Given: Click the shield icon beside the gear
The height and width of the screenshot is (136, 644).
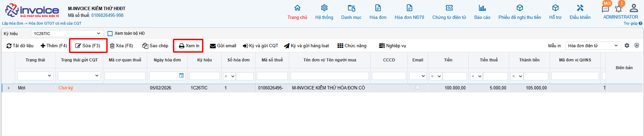Looking at the screenshot, I should [x=637, y=46].
